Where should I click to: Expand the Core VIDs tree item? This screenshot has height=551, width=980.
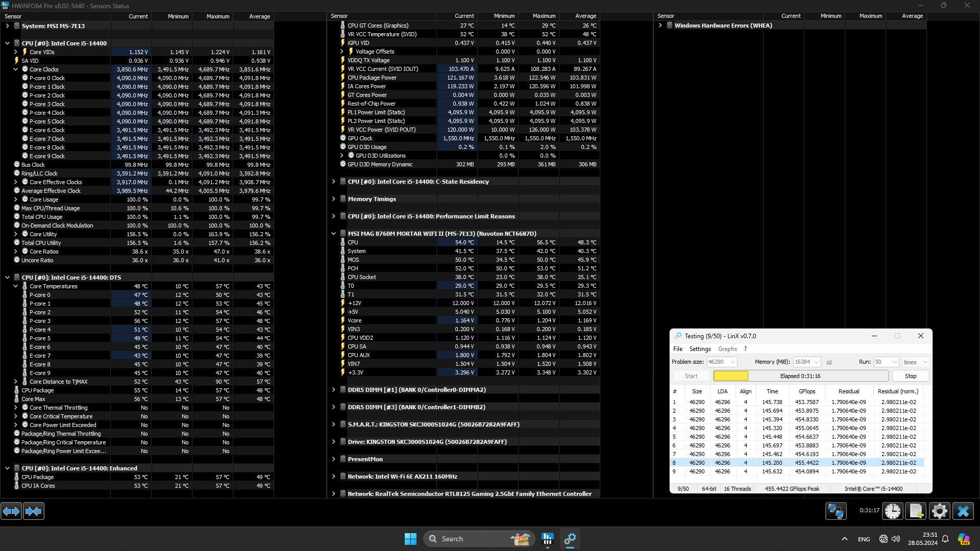pyautogui.click(x=15, y=52)
